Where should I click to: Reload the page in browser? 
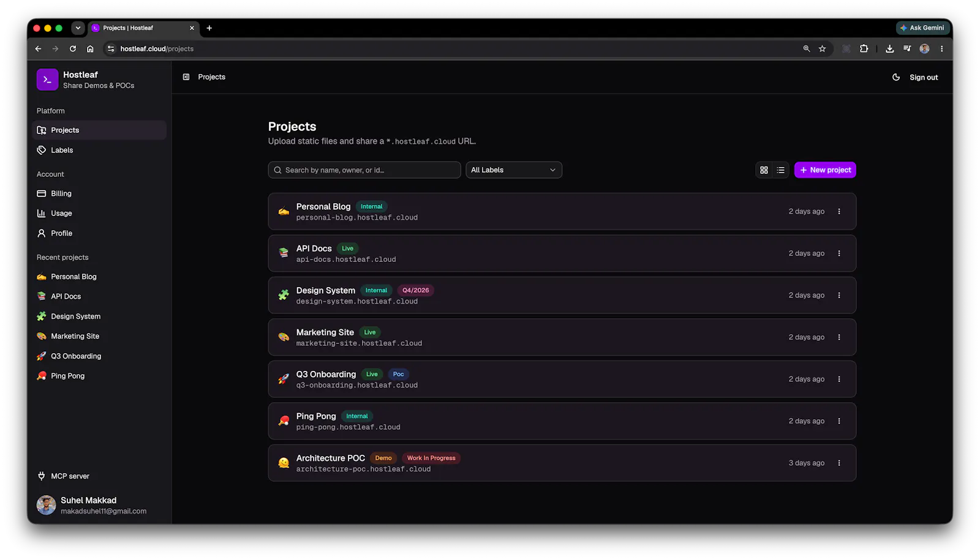[73, 49]
